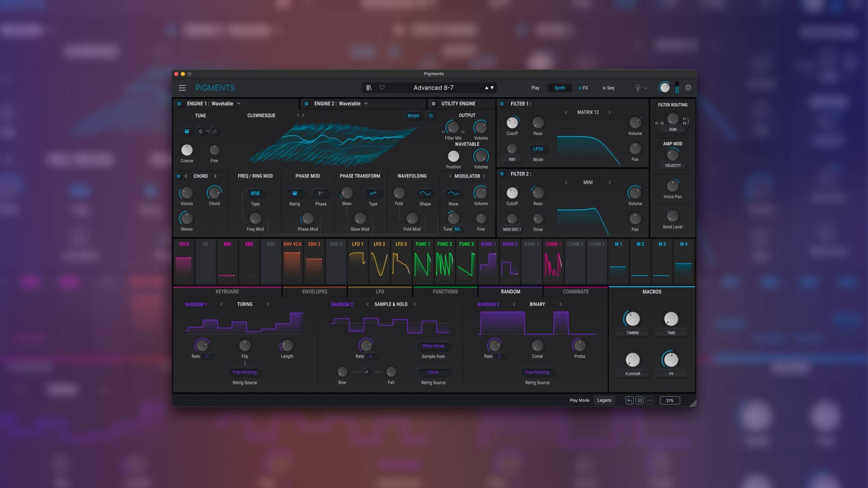The height and width of the screenshot is (488, 868).
Task: Switch to the FX view tab
Action: pos(583,88)
